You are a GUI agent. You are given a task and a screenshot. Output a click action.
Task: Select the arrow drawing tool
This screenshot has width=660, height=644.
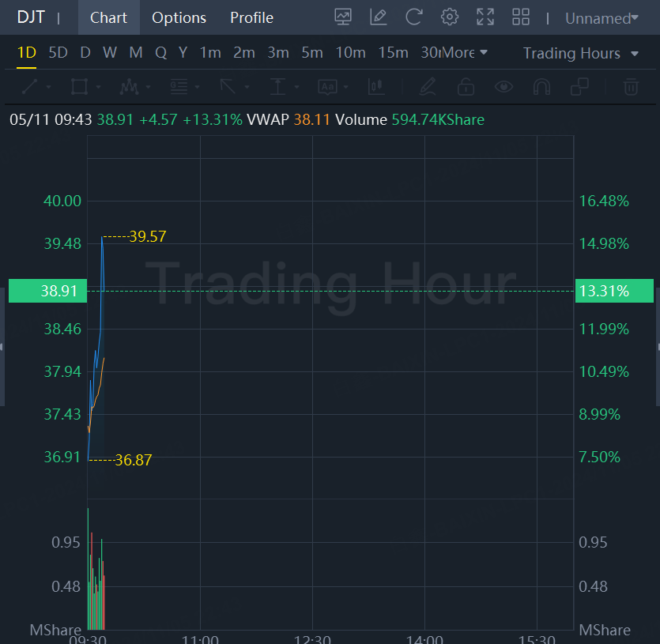point(228,87)
